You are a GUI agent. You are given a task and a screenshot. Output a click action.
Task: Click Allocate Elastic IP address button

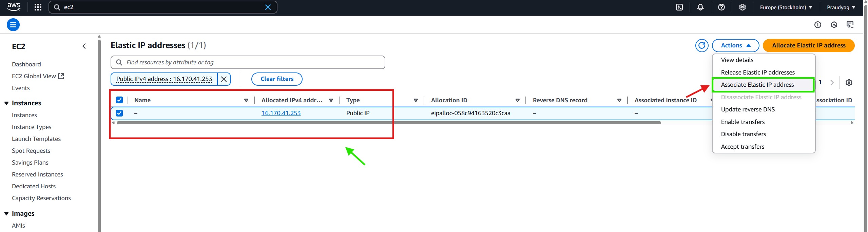[x=808, y=45]
